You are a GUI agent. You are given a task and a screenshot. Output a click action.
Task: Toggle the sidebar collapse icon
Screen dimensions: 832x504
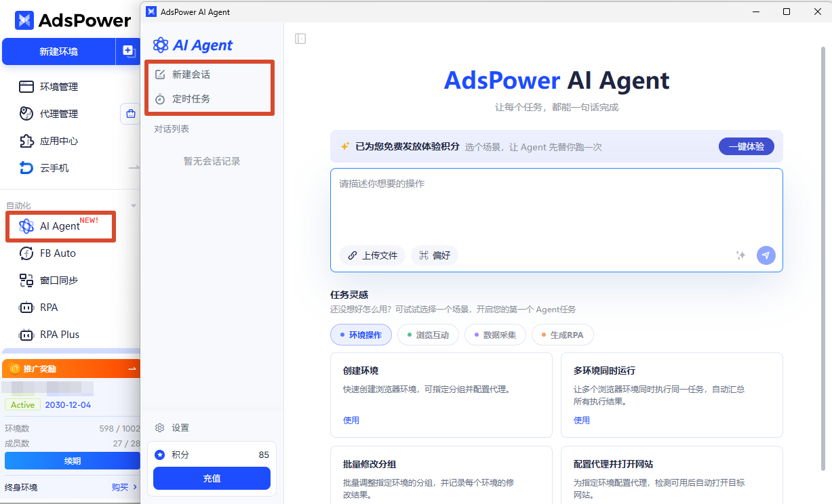[x=300, y=39]
